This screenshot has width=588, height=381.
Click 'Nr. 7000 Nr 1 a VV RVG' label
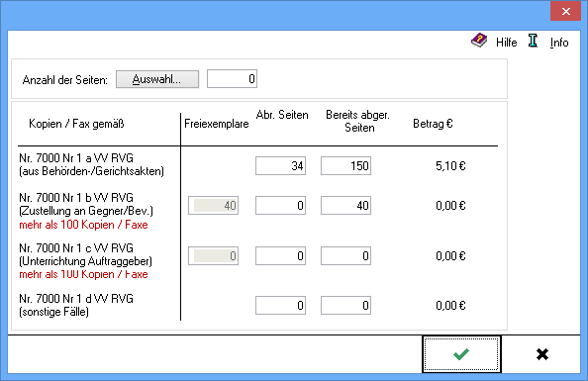click(x=76, y=158)
